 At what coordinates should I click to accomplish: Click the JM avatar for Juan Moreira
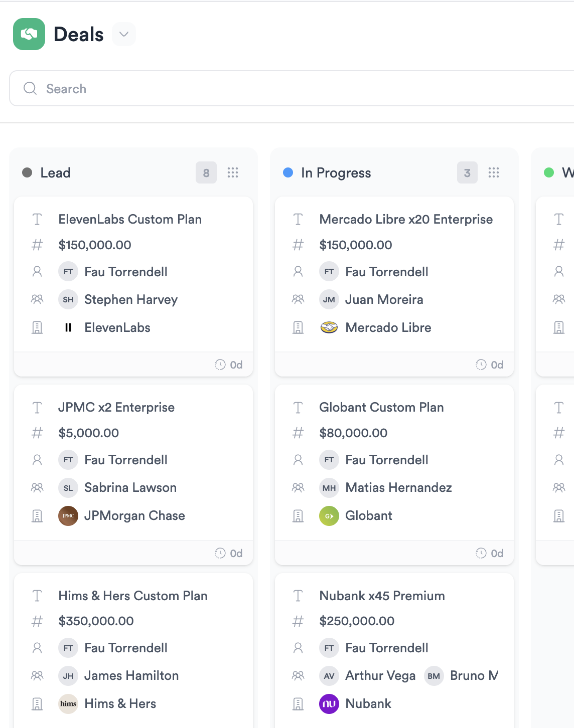329,299
